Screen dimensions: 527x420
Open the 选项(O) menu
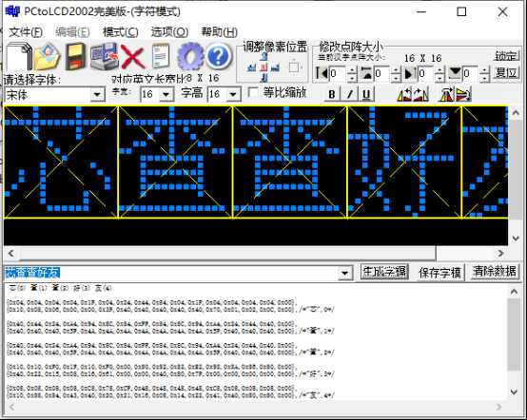click(169, 32)
